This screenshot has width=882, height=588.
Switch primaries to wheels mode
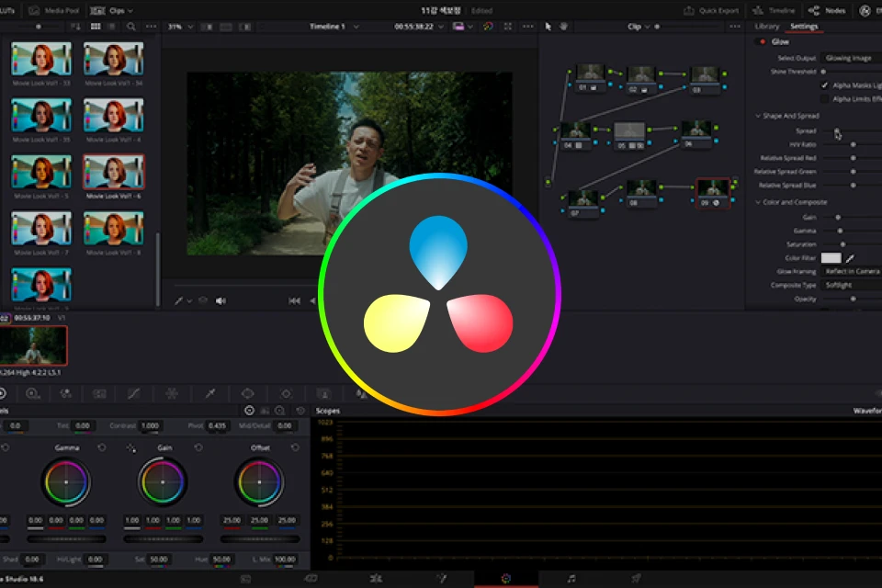tap(249, 411)
